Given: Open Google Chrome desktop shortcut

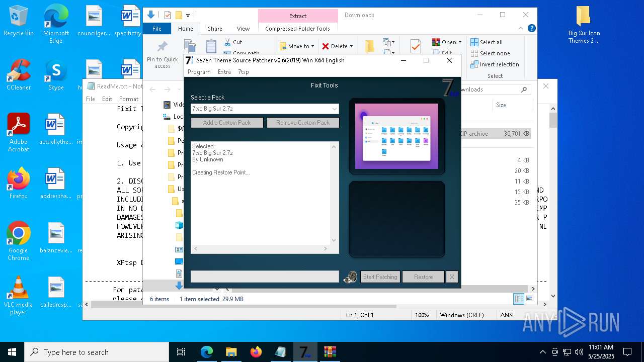Looking at the screenshot, I should coord(19,241).
